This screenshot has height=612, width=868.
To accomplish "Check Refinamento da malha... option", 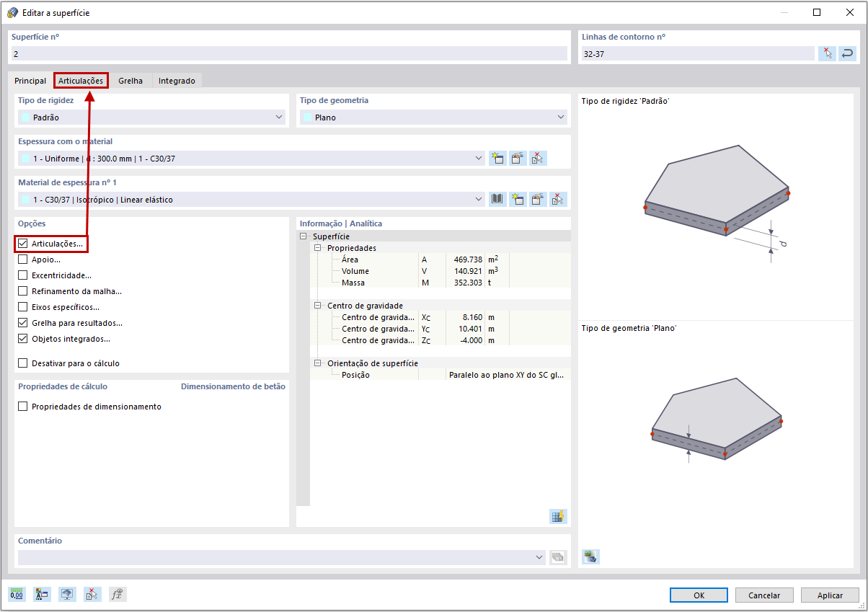I will (x=23, y=291).
